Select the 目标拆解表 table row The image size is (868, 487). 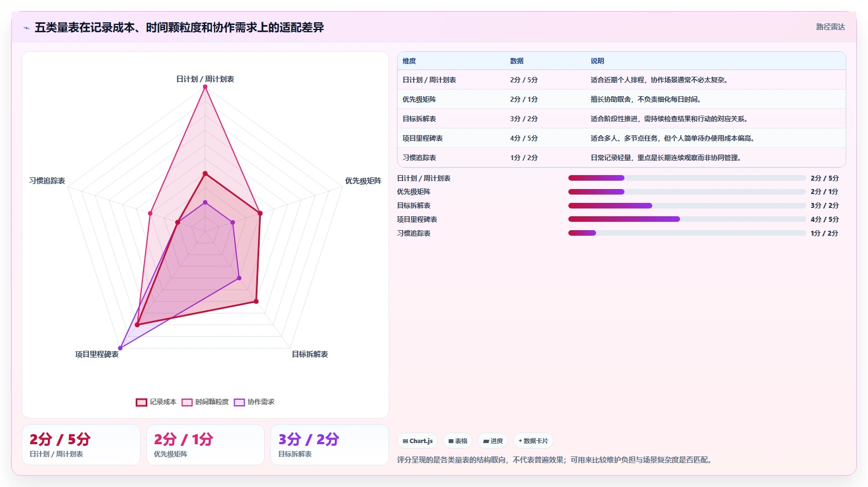pyautogui.click(x=622, y=119)
